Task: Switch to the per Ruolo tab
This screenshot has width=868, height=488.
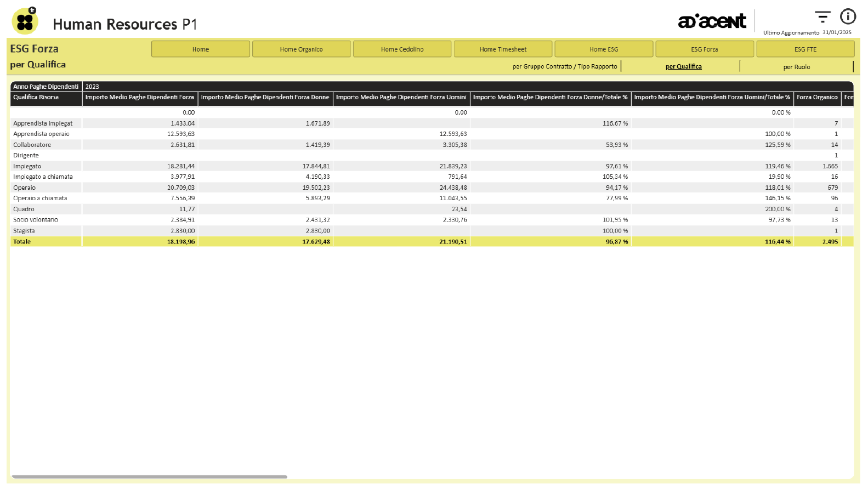Action: pos(796,67)
